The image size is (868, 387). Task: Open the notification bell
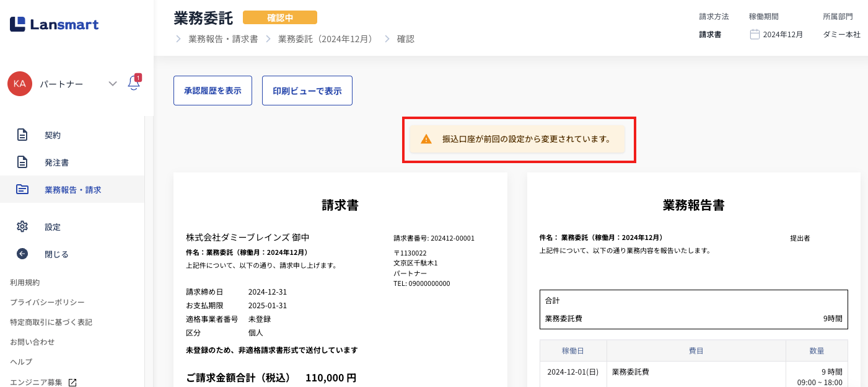pos(134,83)
